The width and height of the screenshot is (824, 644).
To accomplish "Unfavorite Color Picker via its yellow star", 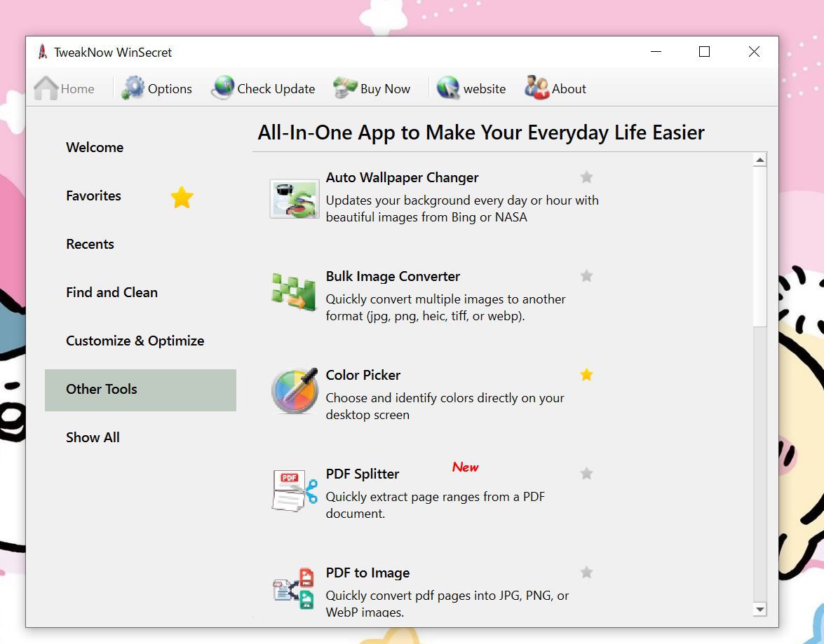I will pyautogui.click(x=586, y=374).
